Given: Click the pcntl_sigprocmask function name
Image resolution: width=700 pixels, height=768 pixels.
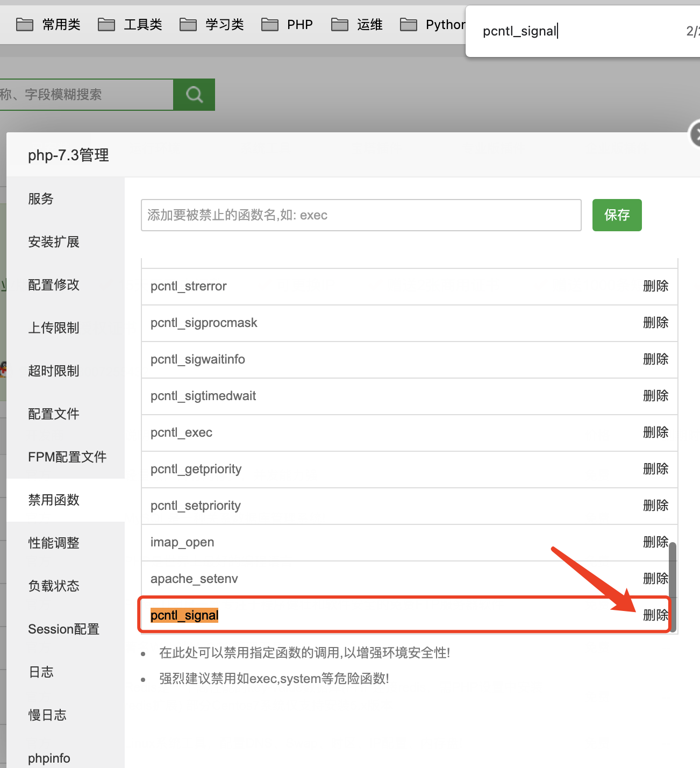Looking at the screenshot, I should pos(204,323).
